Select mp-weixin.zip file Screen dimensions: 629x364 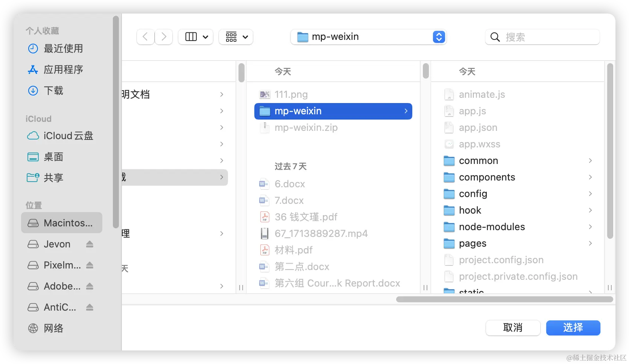point(333,127)
